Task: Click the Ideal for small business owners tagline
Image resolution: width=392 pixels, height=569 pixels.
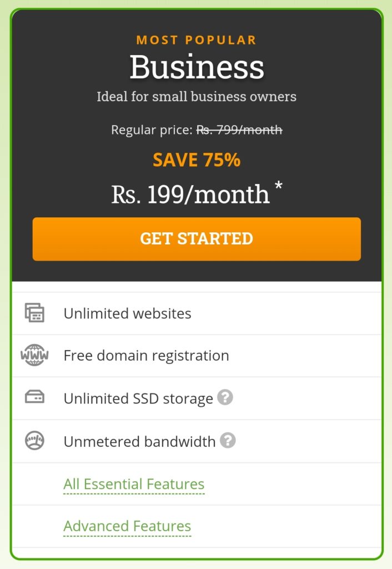Action: 197,97
